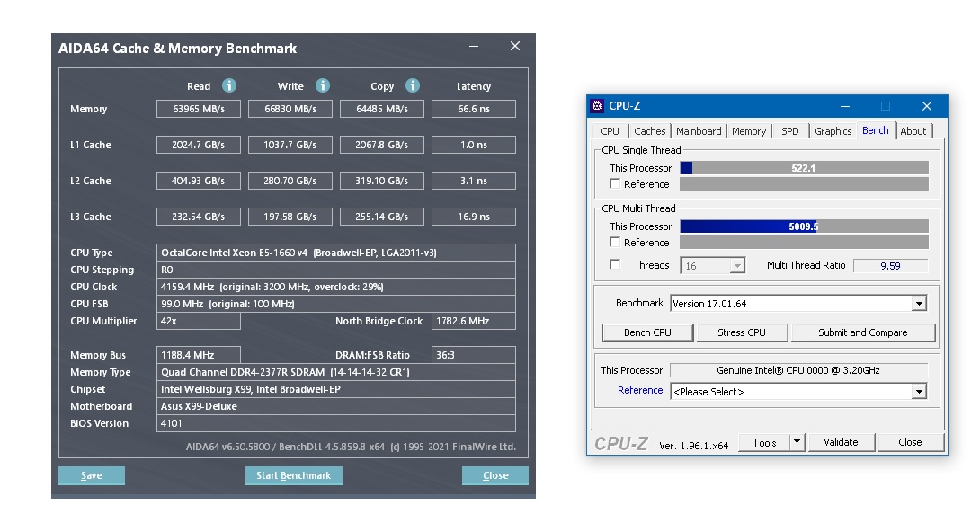Image resolution: width=980 pixels, height=532 pixels.
Task: Click BIOS Version field 4101
Action: [x=336, y=423]
